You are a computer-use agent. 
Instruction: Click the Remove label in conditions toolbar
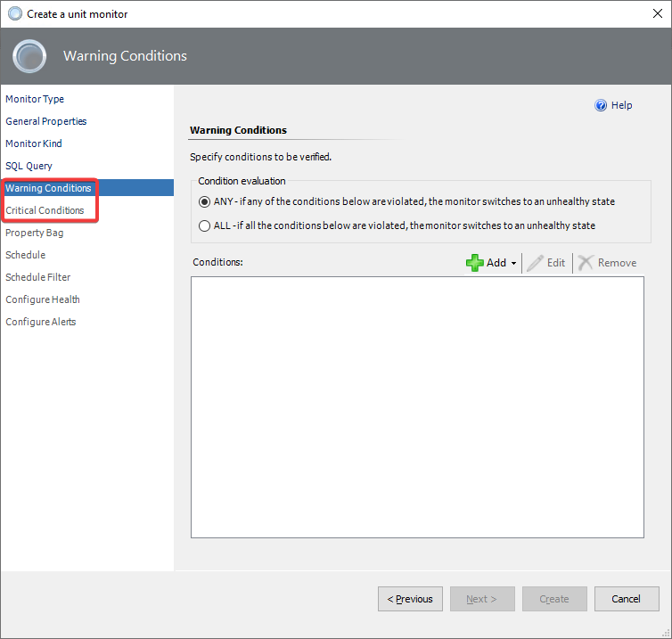coord(617,263)
